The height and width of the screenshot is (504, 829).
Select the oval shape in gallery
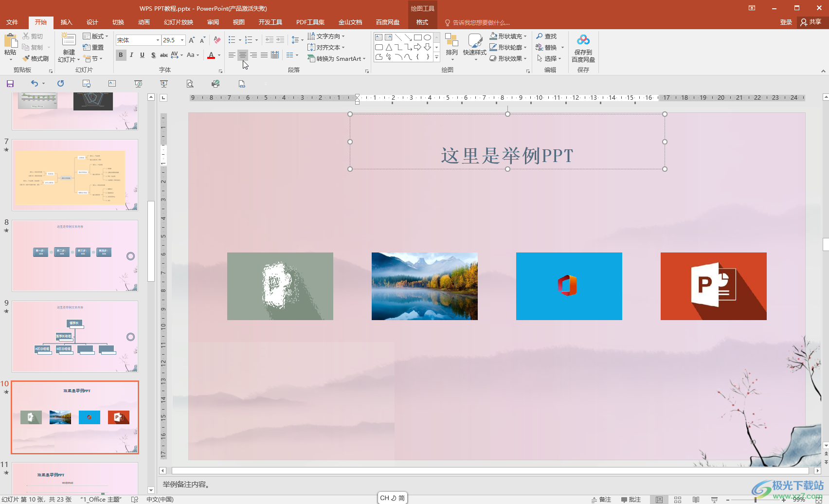pos(428,37)
